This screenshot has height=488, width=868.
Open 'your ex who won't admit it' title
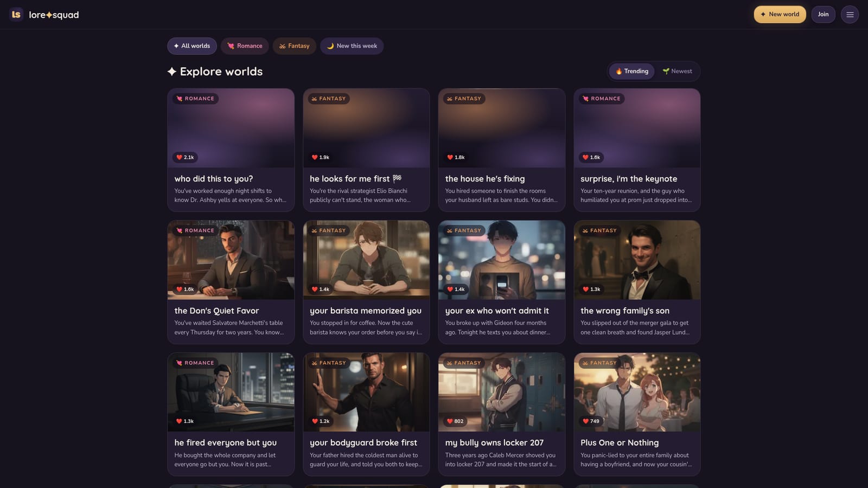click(x=497, y=311)
